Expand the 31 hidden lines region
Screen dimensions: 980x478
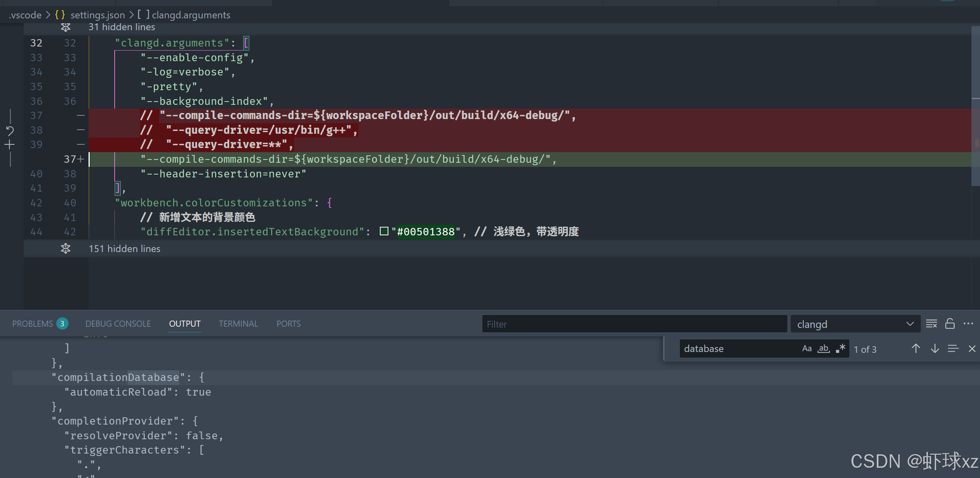66,27
